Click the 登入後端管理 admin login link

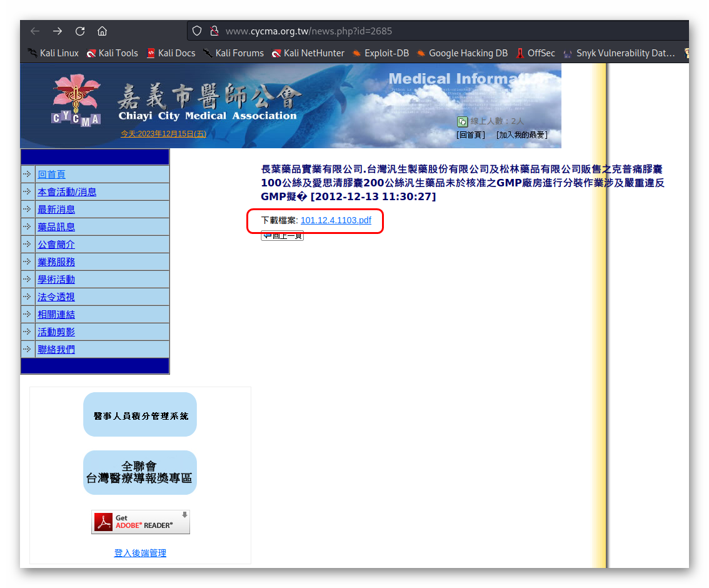coord(140,553)
